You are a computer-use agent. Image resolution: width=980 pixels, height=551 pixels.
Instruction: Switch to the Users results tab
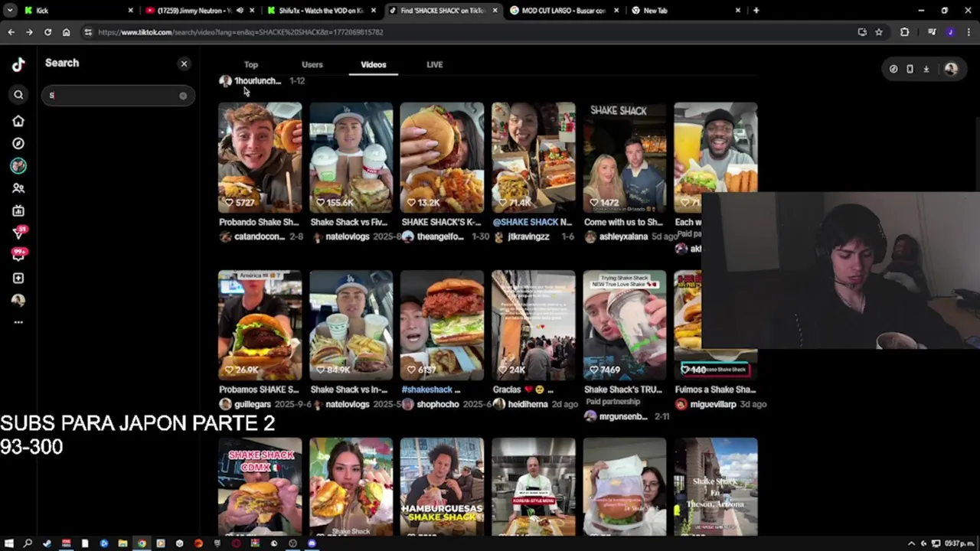(x=312, y=65)
